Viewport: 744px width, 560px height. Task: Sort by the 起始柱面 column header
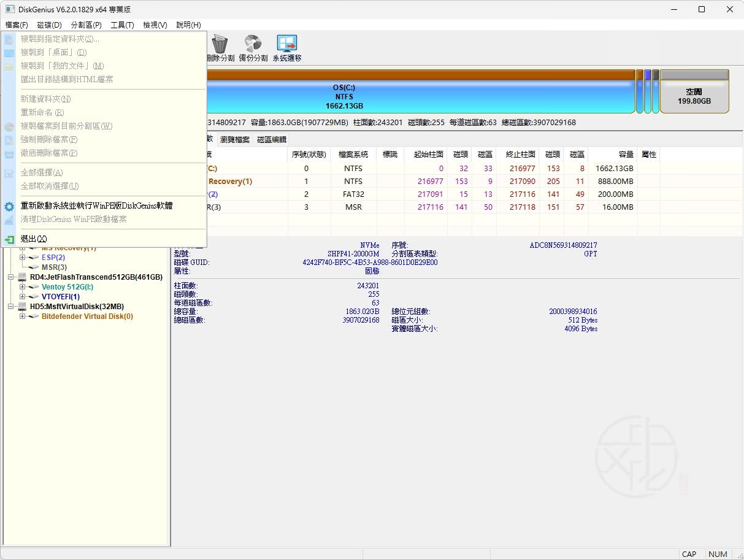[426, 155]
